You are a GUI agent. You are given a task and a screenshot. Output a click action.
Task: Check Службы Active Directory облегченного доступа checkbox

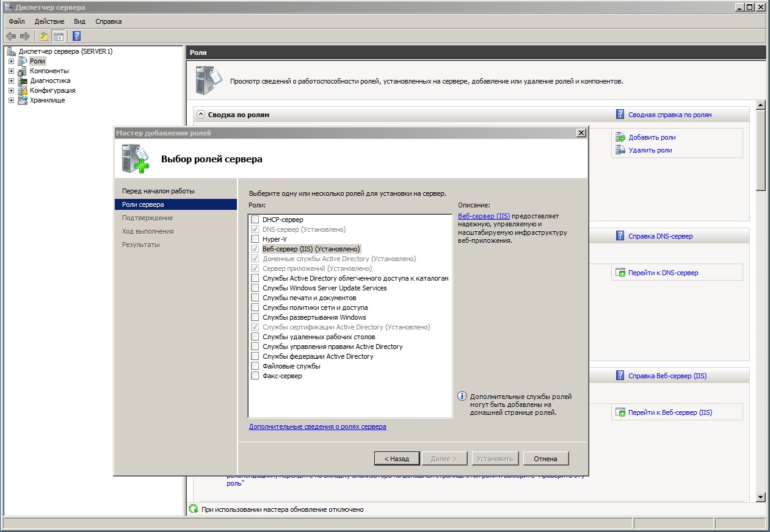pyautogui.click(x=255, y=278)
